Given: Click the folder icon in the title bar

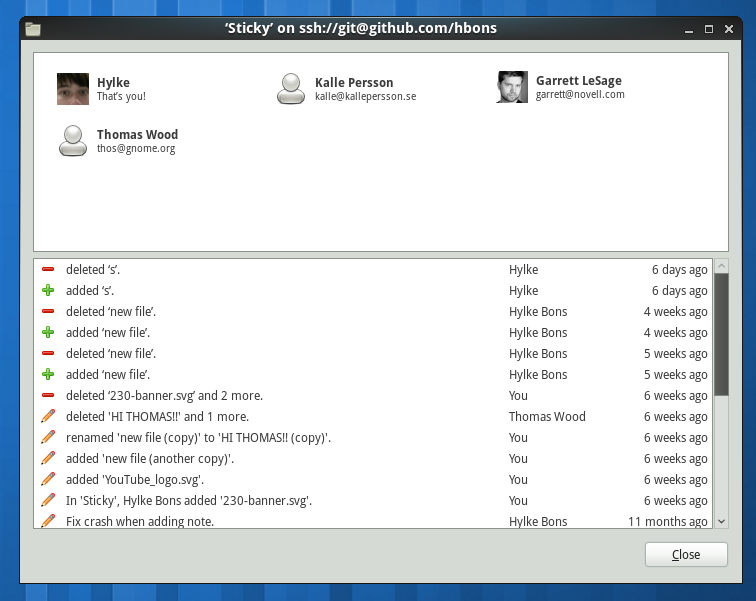Looking at the screenshot, I should click(x=33, y=29).
